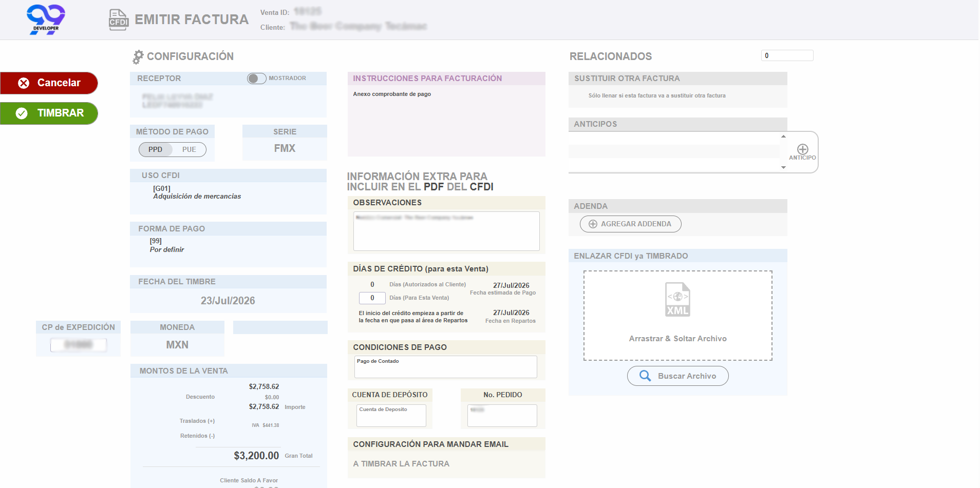Image resolution: width=980 pixels, height=488 pixels.
Task: Click the green TIMBRAR button
Action: coord(49,113)
